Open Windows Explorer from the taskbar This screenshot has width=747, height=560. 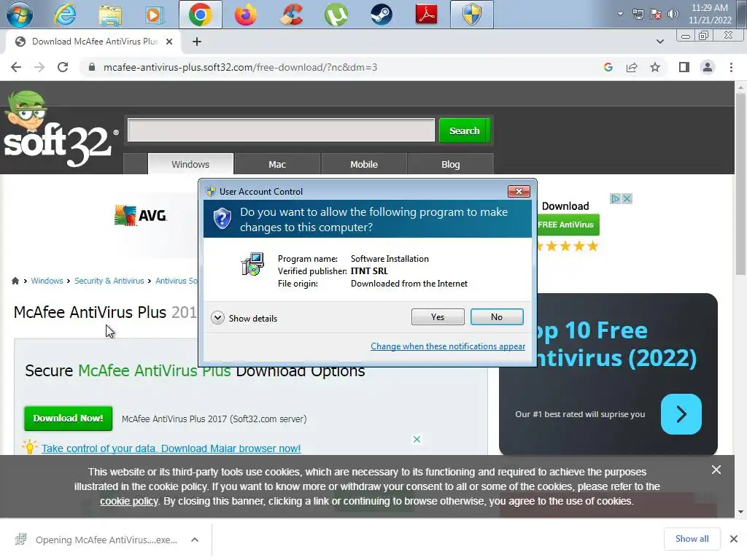pos(110,15)
